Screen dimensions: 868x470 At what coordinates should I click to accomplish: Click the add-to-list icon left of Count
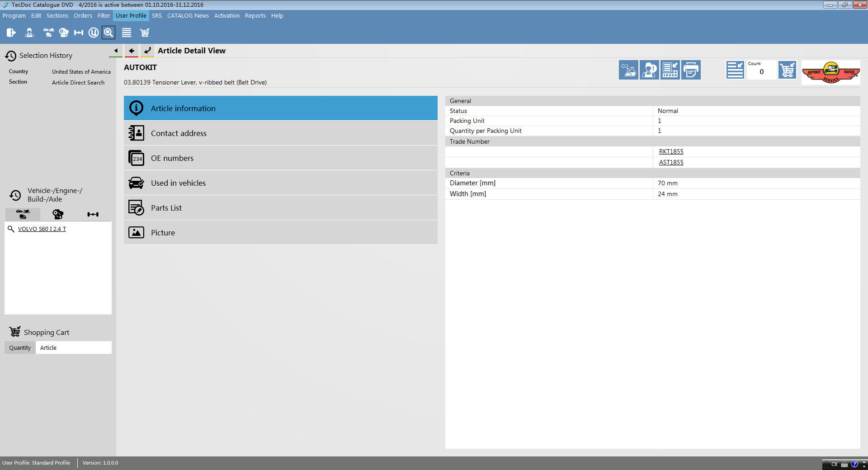point(735,70)
